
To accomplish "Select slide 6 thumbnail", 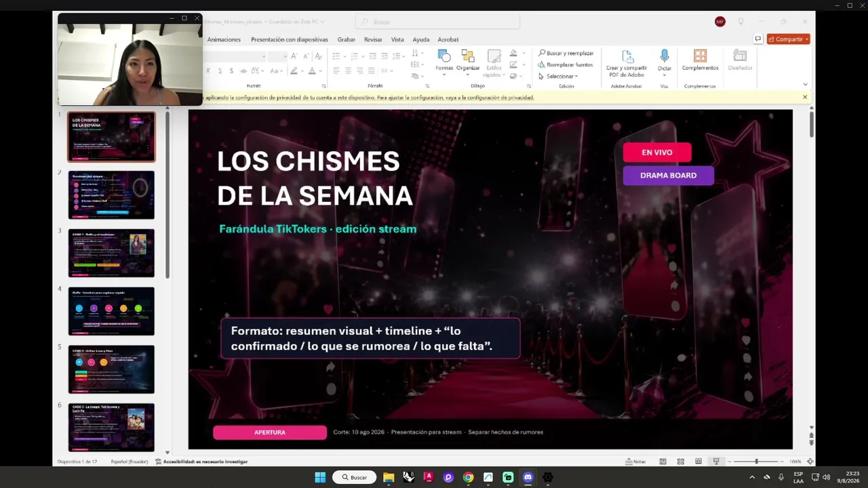I will (111, 428).
